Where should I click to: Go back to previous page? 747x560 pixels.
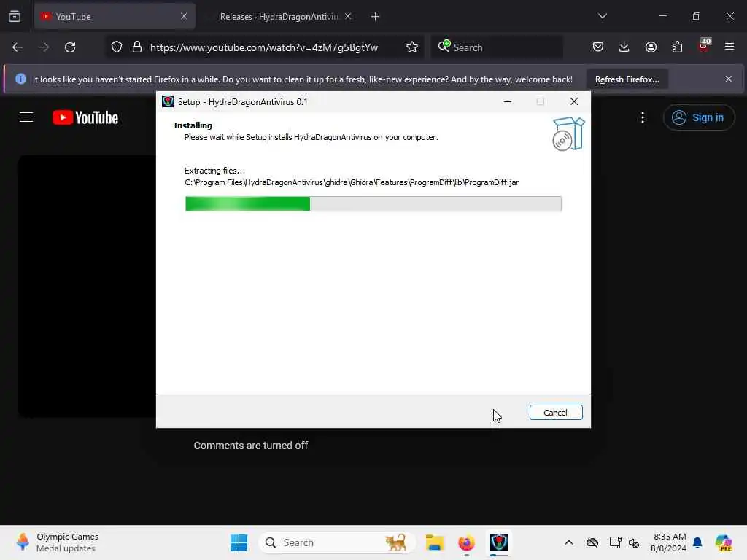[18, 47]
